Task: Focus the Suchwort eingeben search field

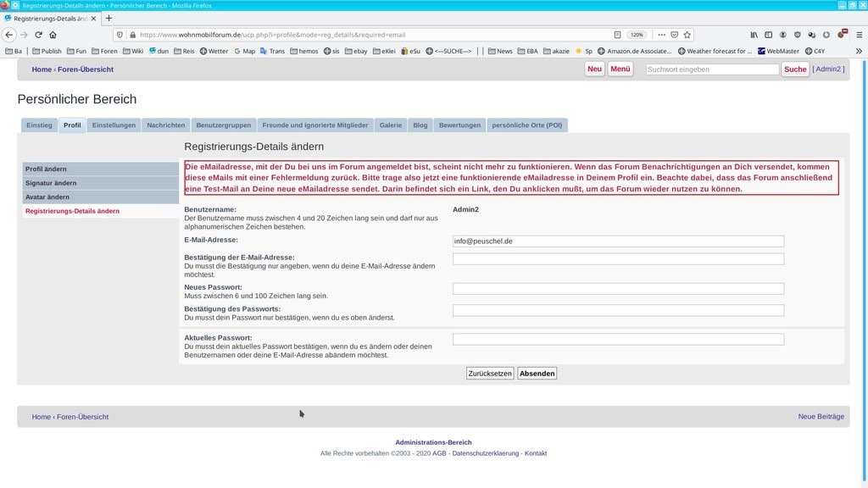Action: 712,69
